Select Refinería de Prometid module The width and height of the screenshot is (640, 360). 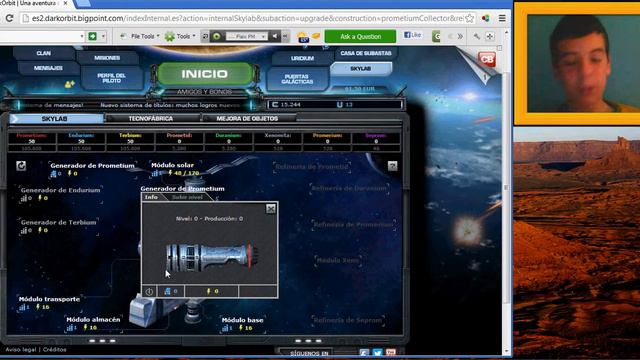312,167
